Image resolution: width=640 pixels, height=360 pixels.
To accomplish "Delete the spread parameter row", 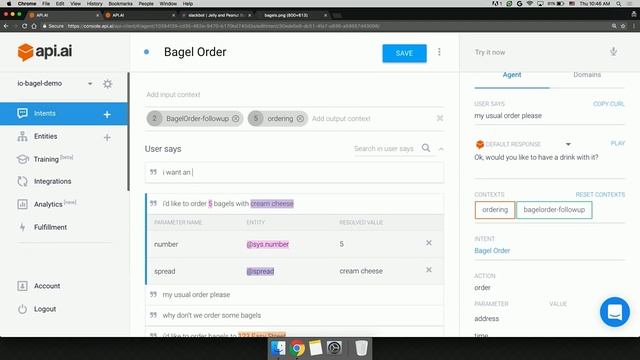I will pos(429,270).
